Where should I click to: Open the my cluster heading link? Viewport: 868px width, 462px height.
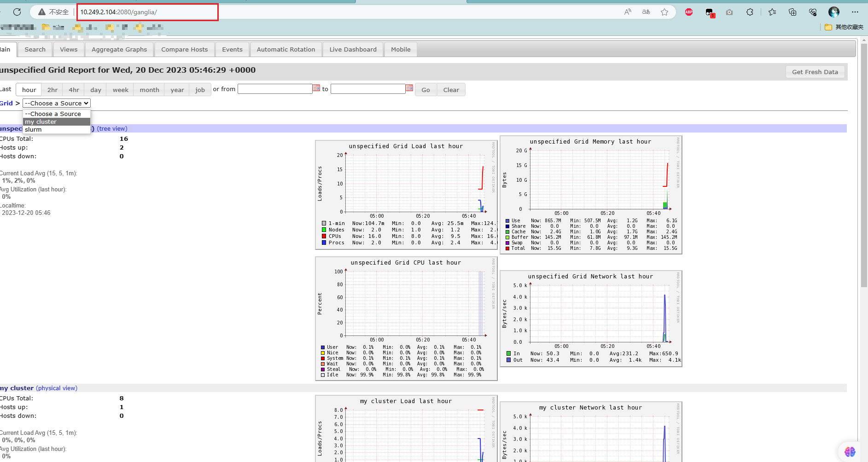coord(17,388)
